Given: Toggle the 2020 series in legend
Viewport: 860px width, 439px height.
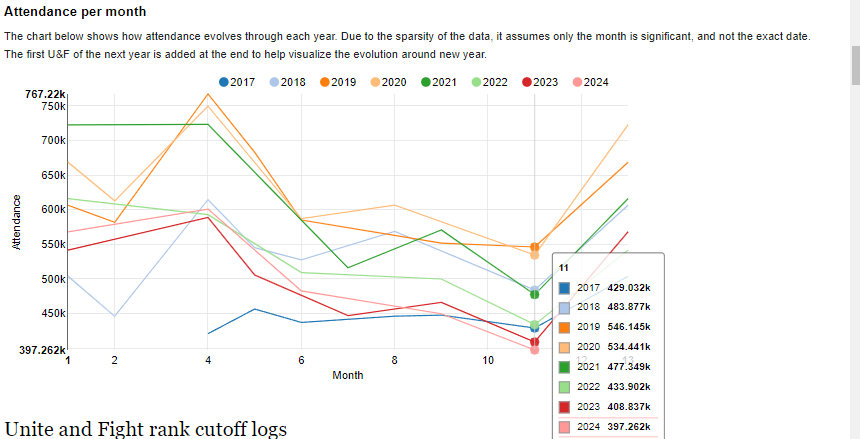Looking at the screenshot, I should 388,82.
